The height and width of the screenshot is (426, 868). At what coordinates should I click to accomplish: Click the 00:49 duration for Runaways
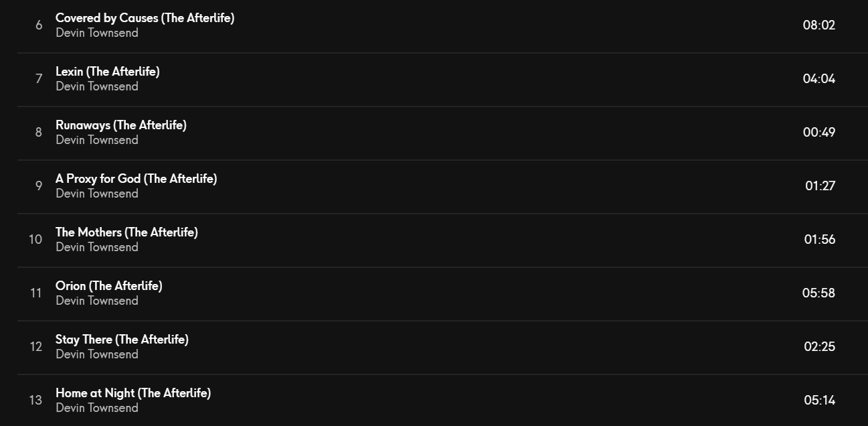click(819, 133)
